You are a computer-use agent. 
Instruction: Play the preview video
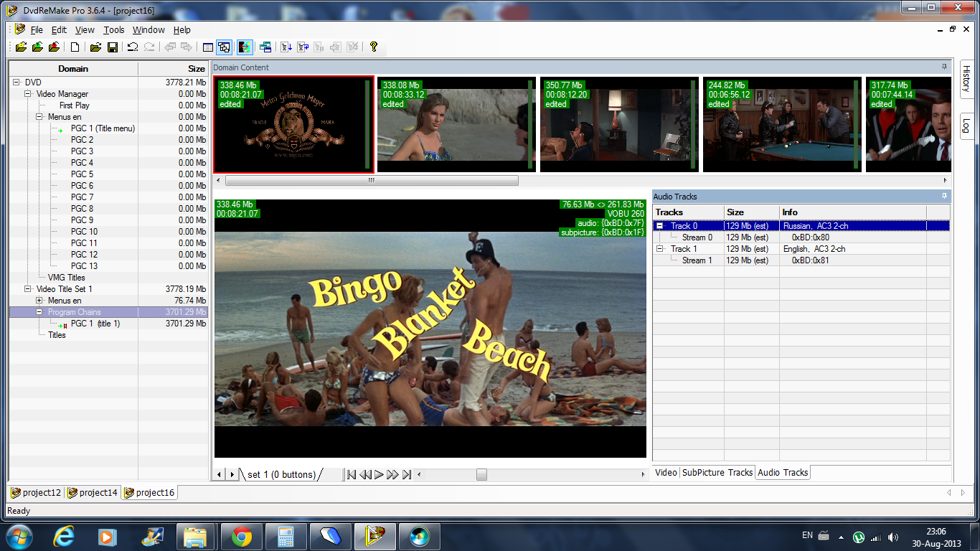(379, 474)
